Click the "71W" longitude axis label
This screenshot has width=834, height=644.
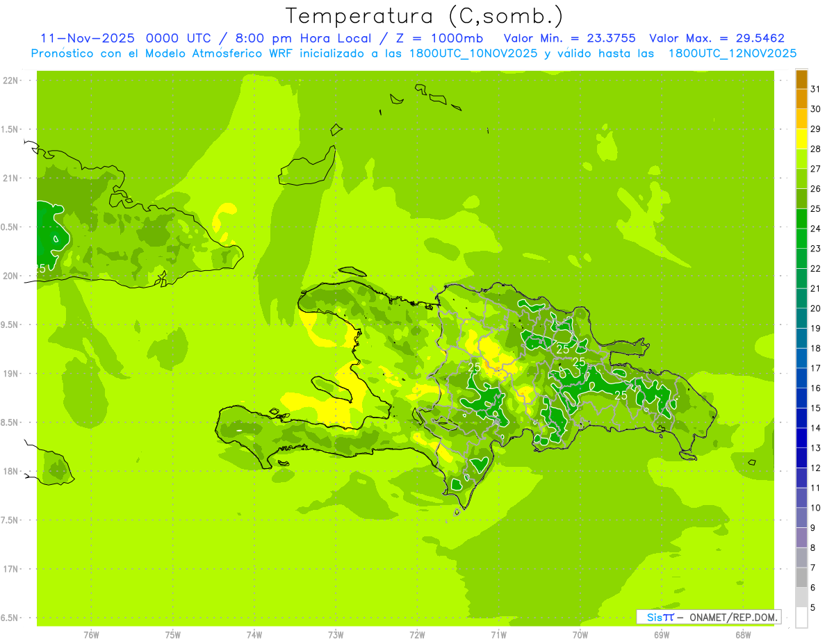498,634
